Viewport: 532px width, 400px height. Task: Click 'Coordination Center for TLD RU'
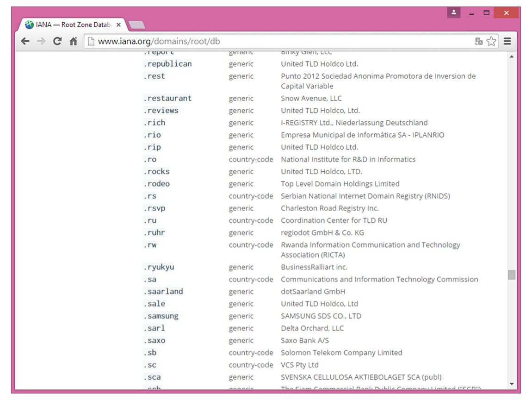[x=334, y=220]
